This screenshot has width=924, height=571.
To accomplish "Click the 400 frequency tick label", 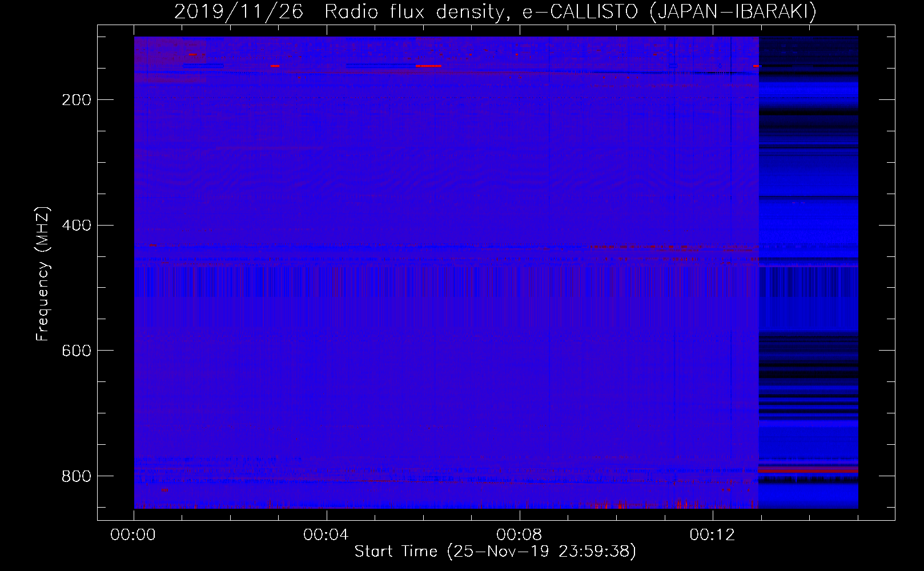I will point(77,226).
